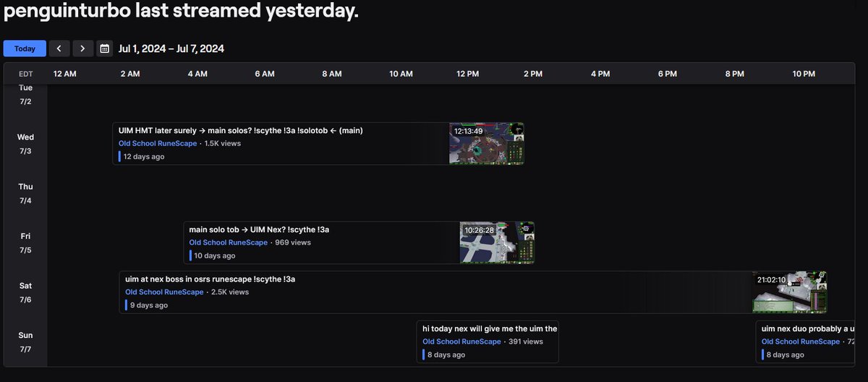Open the 12:13:49 stream thumbnail on Wednesday
The width and height of the screenshot is (868, 382).
click(486, 143)
